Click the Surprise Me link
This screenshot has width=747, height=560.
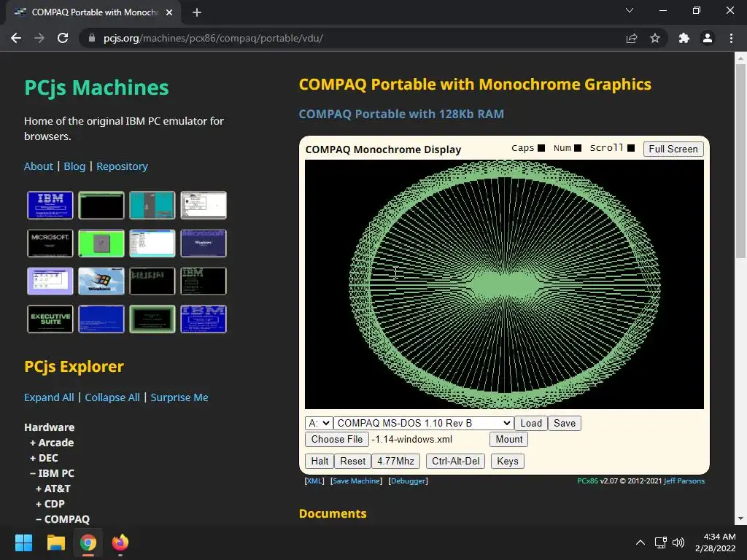tap(179, 397)
